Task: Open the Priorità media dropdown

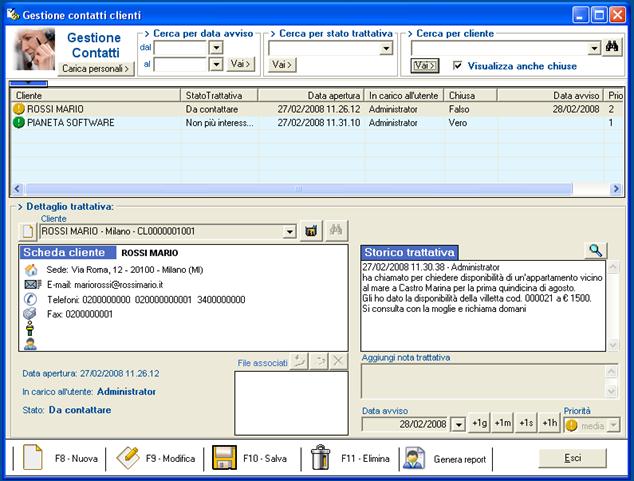Action: (614, 425)
